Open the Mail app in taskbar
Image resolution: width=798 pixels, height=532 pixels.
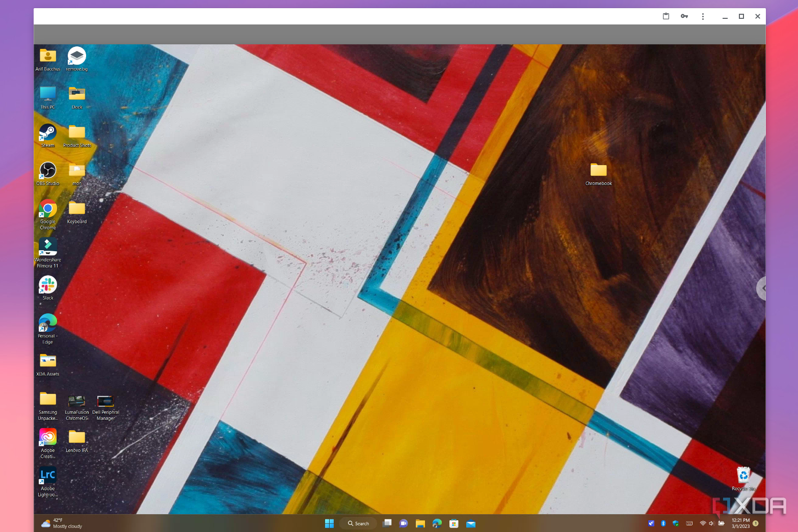pyautogui.click(x=471, y=523)
